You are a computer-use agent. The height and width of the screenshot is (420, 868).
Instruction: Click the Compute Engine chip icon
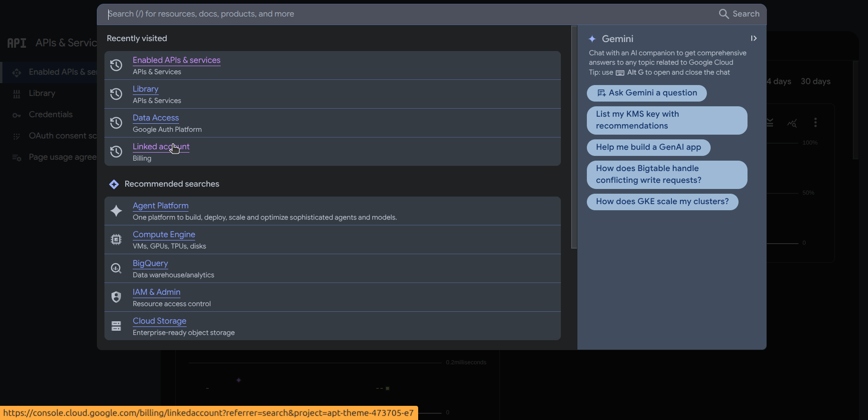tap(116, 240)
